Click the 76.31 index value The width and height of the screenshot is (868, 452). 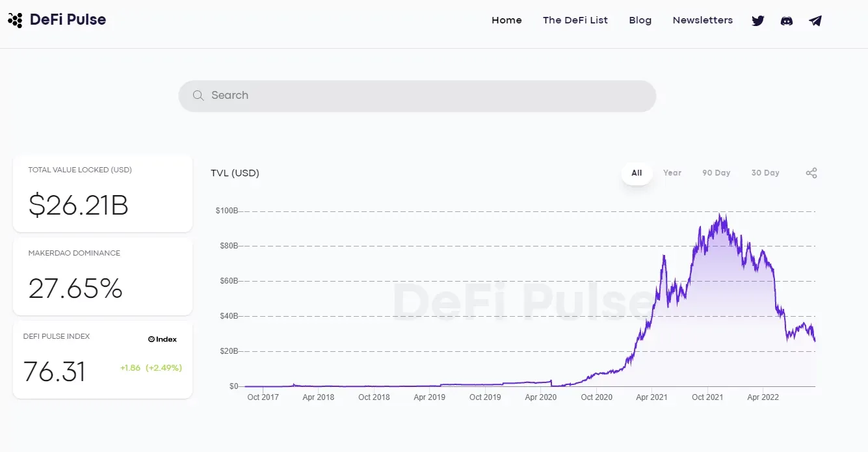[x=55, y=372]
